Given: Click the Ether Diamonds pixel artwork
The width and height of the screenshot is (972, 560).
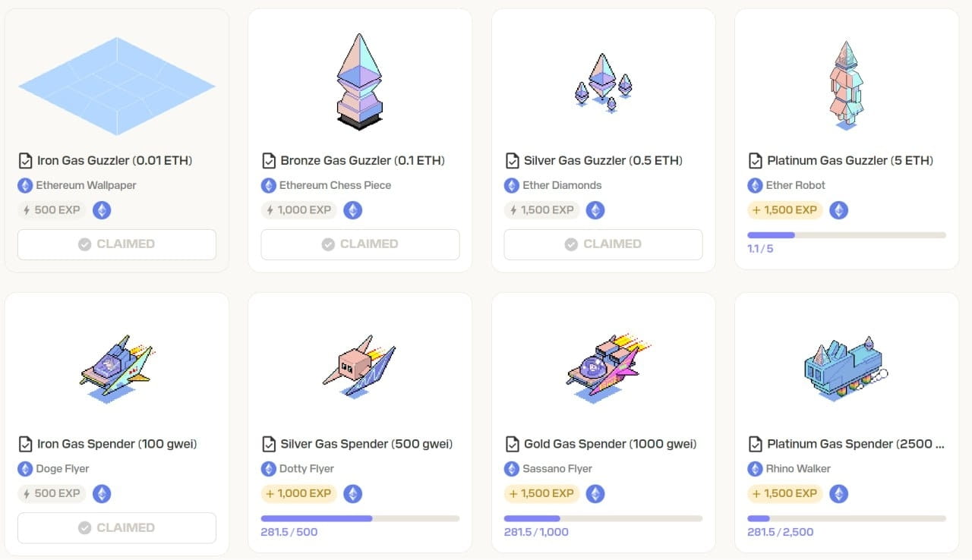Looking at the screenshot, I should (x=603, y=83).
